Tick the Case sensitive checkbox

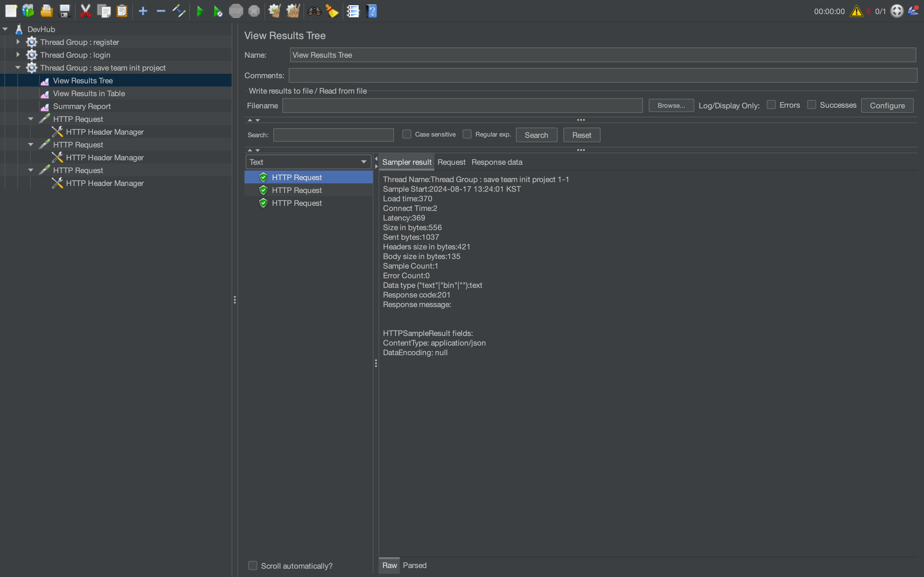tap(406, 134)
